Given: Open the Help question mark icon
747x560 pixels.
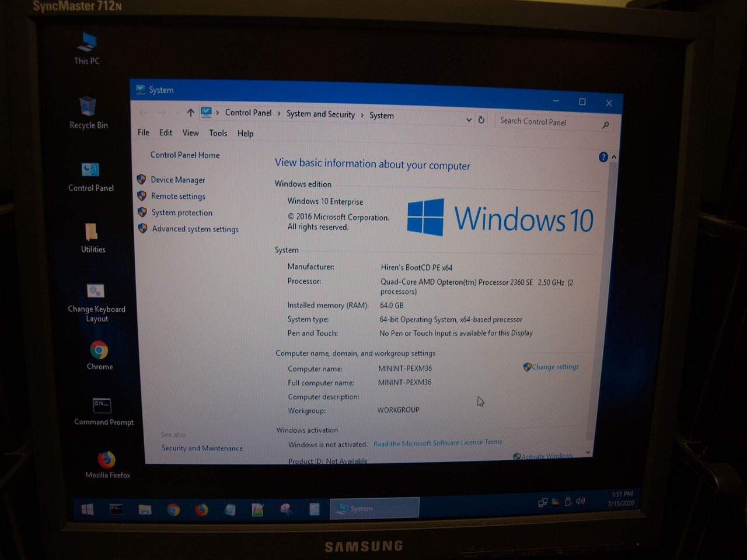Looking at the screenshot, I should (603, 157).
